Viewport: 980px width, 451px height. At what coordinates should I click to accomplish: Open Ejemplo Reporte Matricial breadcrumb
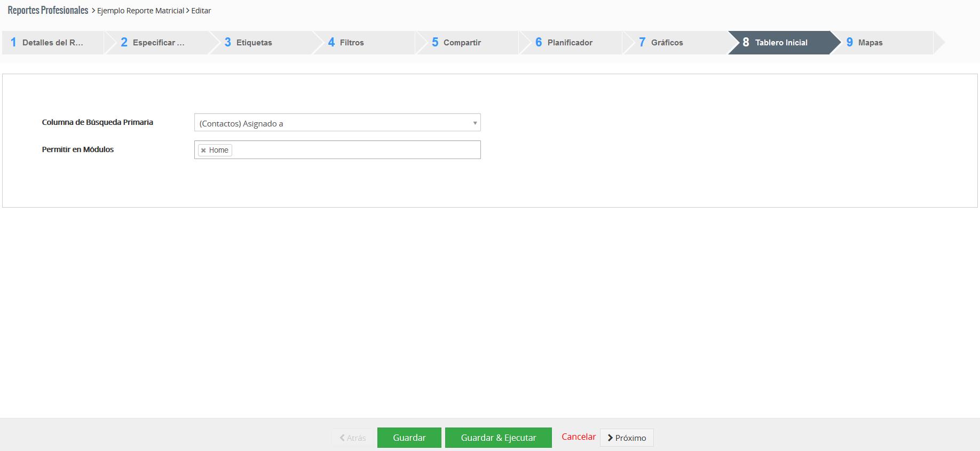tap(140, 11)
